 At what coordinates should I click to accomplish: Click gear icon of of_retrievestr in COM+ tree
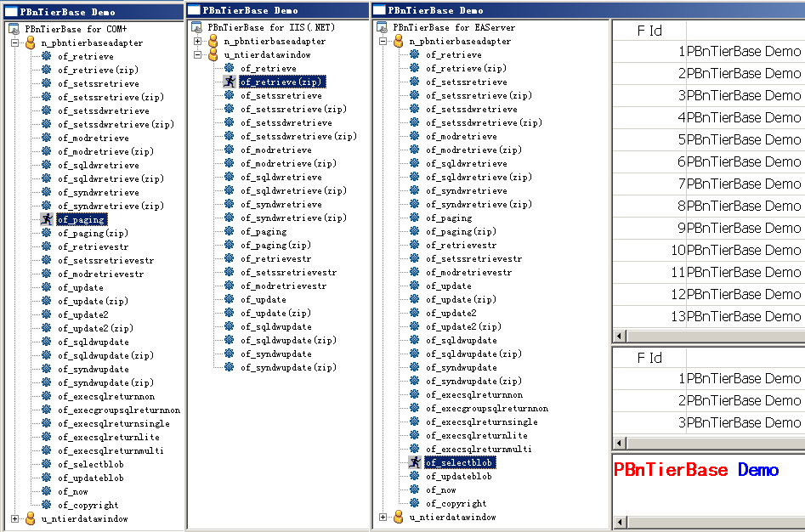(x=47, y=246)
